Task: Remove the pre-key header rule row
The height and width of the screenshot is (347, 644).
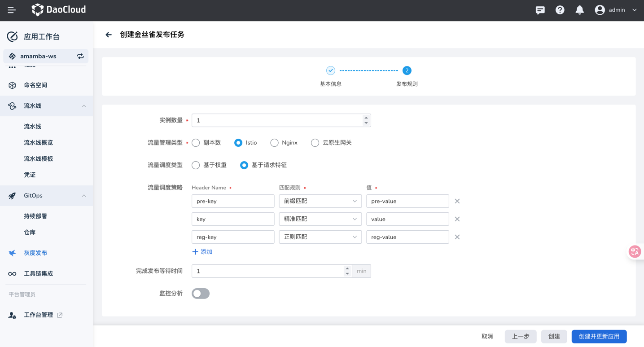Action: tap(457, 201)
